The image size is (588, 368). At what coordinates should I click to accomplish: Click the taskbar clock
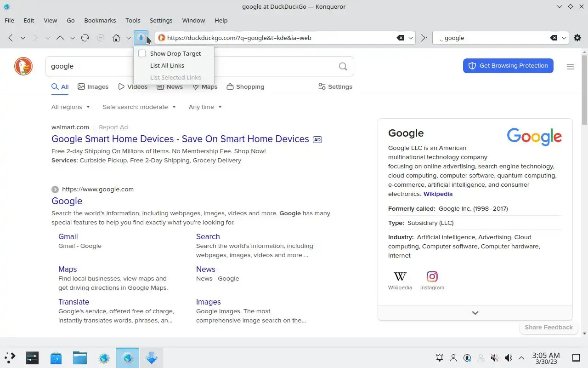pyautogui.click(x=546, y=358)
